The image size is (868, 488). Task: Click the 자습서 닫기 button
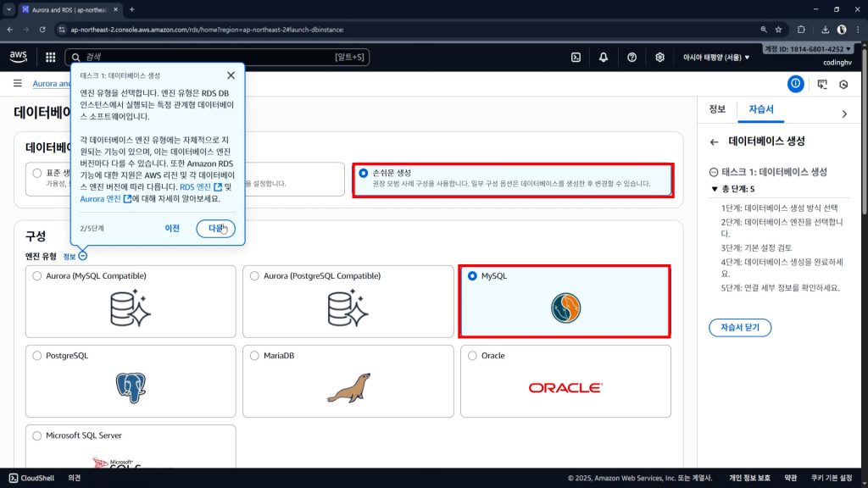pos(739,328)
